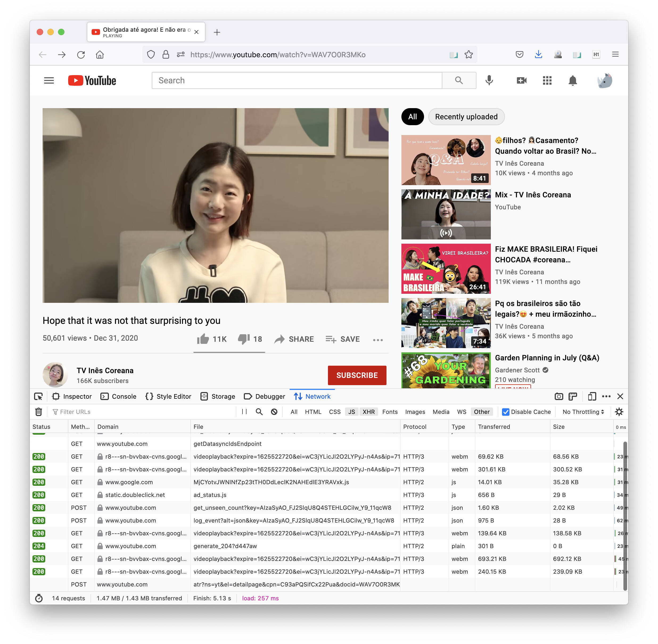
Task: Select the Network tab
Action: pyautogui.click(x=312, y=396)
